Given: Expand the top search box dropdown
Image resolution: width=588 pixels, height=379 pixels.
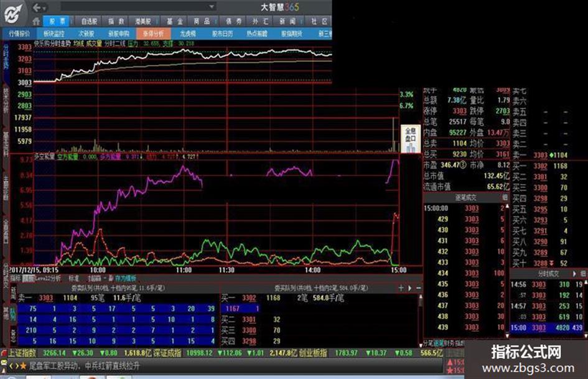Looking at the screenshot, I should [212, 6].
